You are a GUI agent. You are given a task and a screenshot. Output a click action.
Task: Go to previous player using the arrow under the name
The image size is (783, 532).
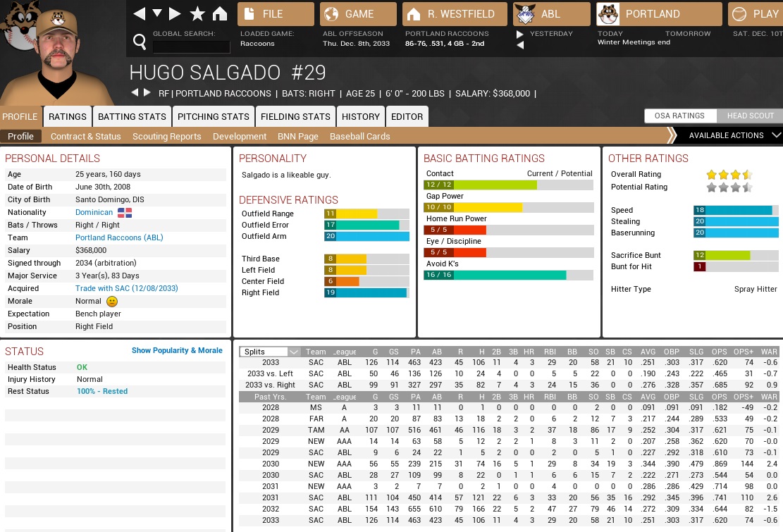pos(135,93)
